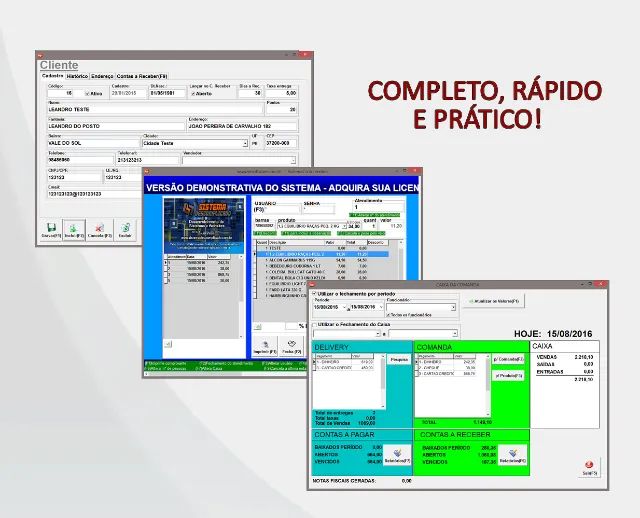
Task: Click the Cancela icon button in Cliente window
Action: (x=100, y=230)
